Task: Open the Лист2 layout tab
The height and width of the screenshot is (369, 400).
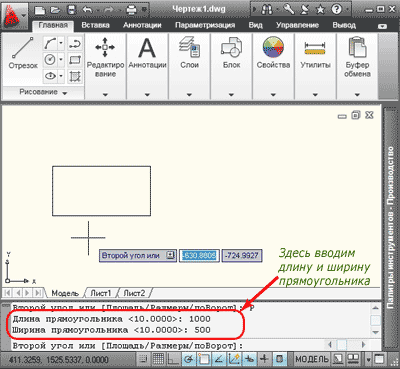Action: [x=134, y=293]
